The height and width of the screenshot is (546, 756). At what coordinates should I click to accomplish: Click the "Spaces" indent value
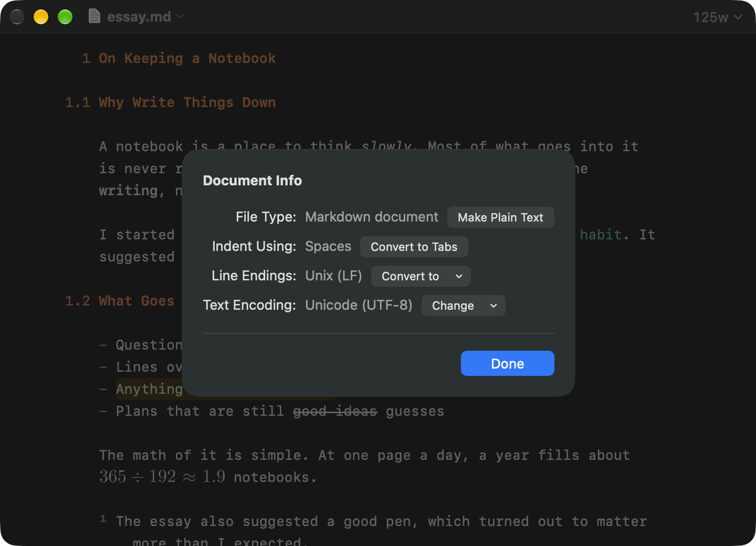(328, 246)
